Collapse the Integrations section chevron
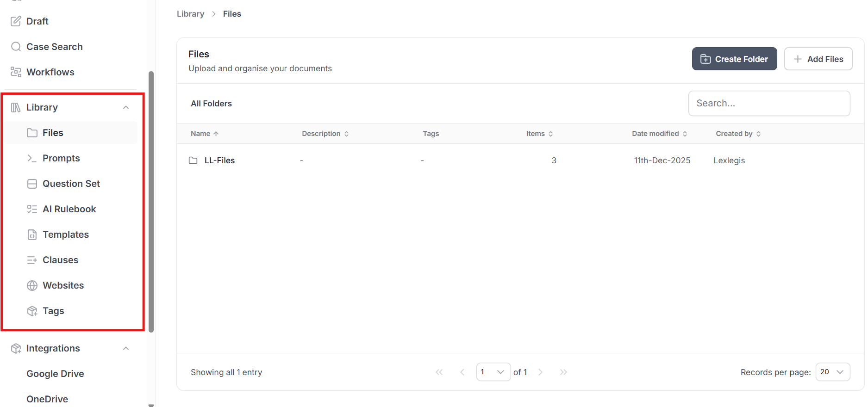 tap(126, 348)
